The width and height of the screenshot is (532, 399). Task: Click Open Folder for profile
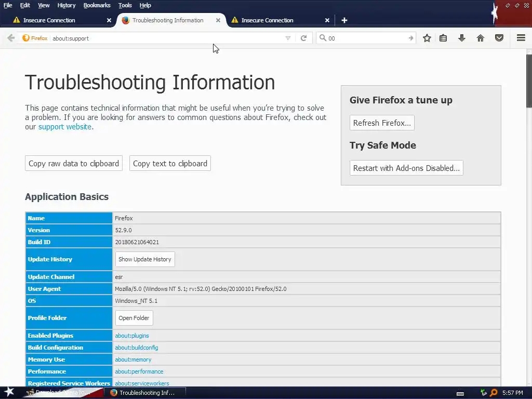pos(134,318)
